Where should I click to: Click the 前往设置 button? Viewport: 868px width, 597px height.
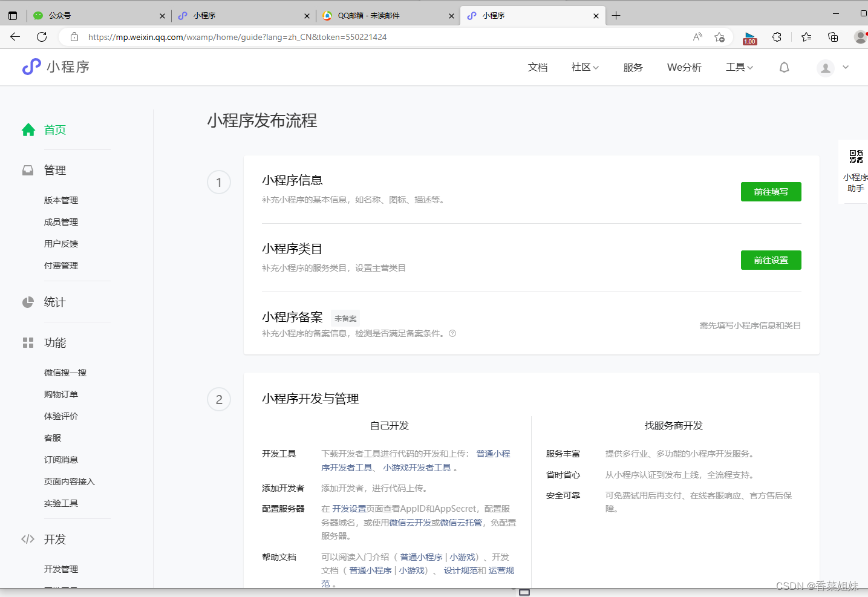pyautogui.click(x=771, y=260)
